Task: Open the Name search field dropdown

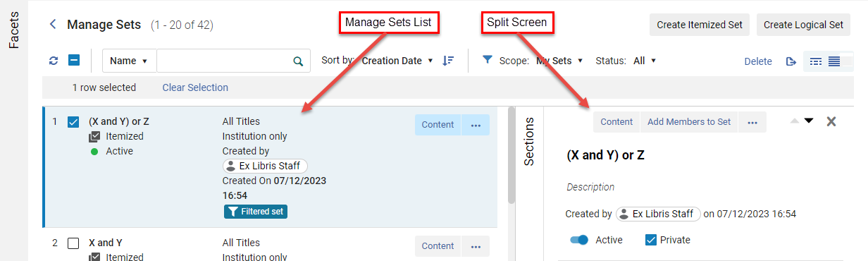Action: click(130, 61)
